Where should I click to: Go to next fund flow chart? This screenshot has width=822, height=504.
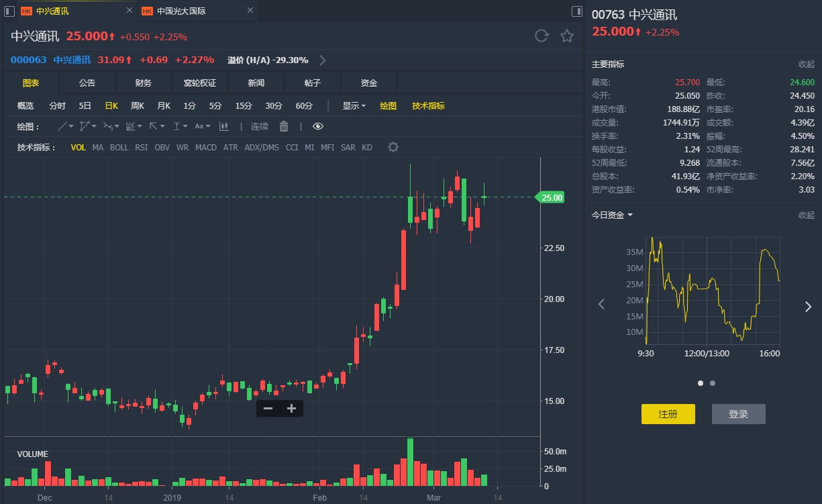[x=808, y=307]
